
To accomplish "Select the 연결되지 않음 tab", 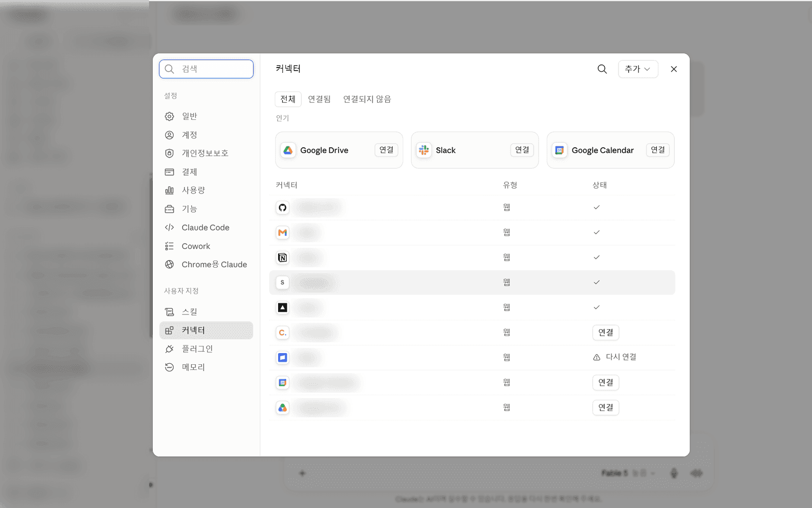I will click(367, 99).
